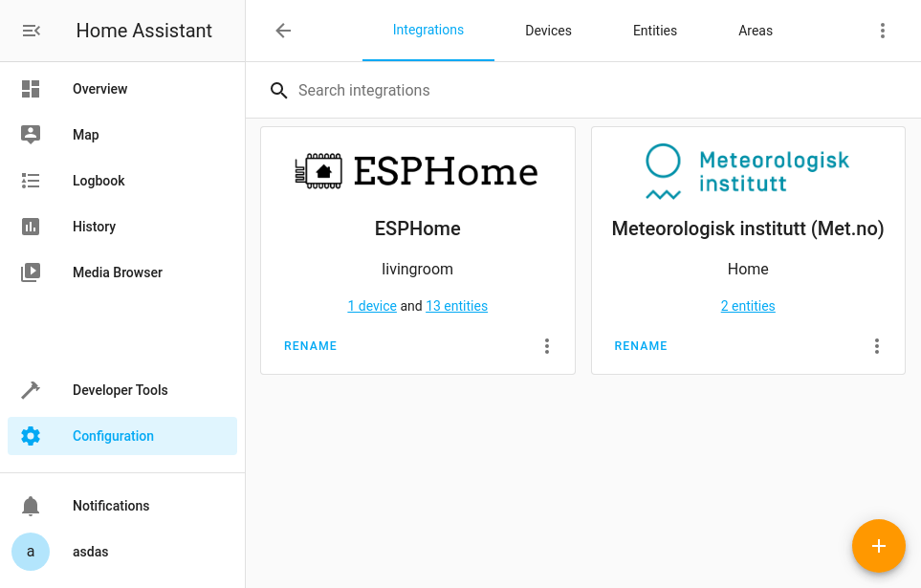
Task: Add a new integration with the plus button
Action: click(878, 546)
